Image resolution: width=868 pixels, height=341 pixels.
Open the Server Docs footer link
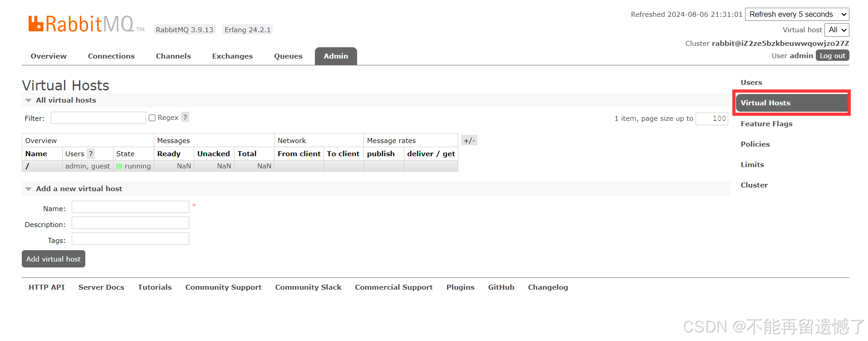click(x=101, y=287)
